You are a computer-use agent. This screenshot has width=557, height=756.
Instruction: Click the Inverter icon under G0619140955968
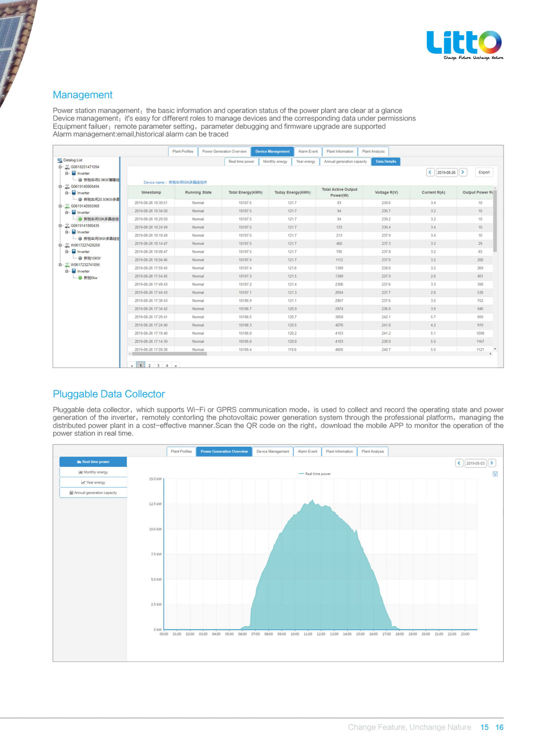pyautogui.click(x=74, y=212)
